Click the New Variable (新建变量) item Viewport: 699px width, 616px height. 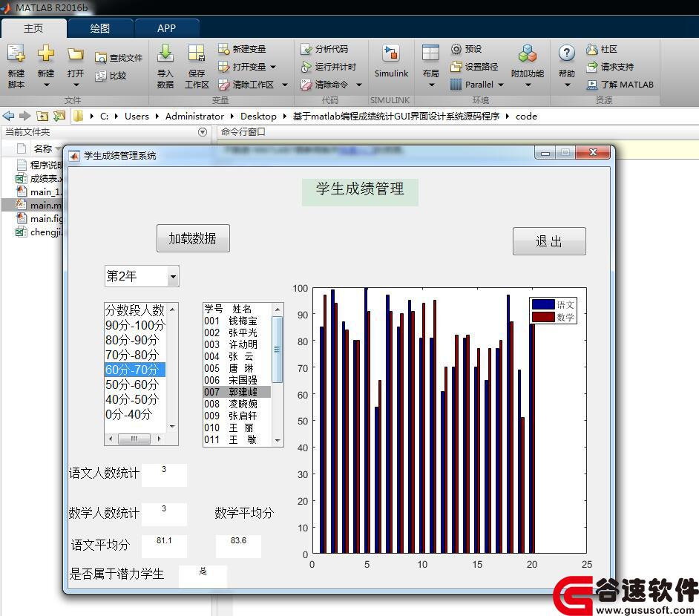tap(242, 49)
